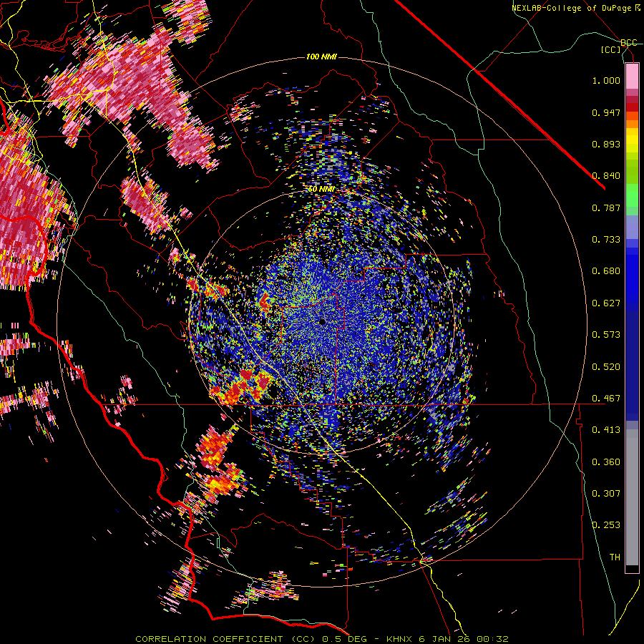Click the 0.787 legend value
Viewport: 644px width, 644px height.
click(x=606, y=208)
